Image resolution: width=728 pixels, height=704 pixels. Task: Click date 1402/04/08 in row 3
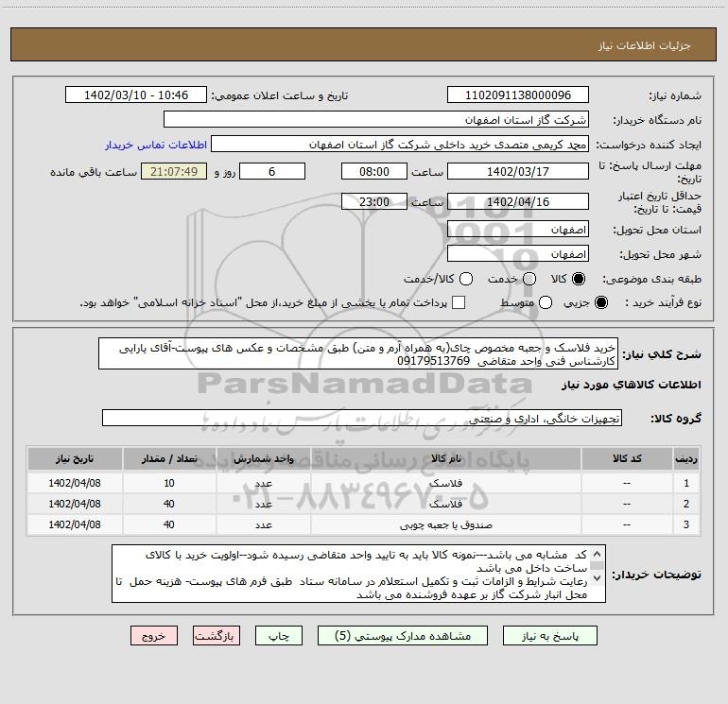pos(75,524)
